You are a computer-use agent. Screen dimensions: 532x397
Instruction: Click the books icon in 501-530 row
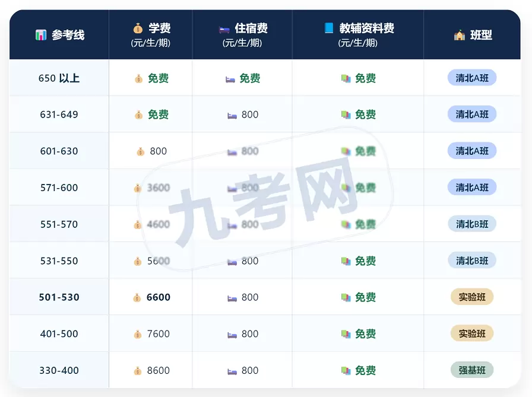point(346,298)
